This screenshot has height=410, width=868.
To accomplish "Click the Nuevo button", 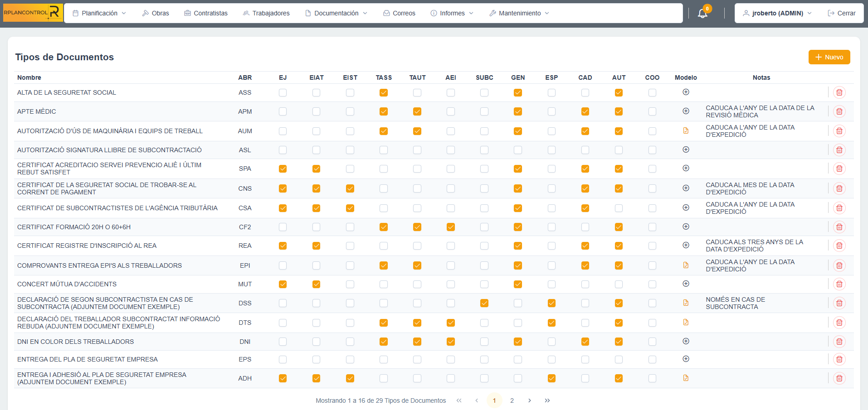I will coord(829,57).
